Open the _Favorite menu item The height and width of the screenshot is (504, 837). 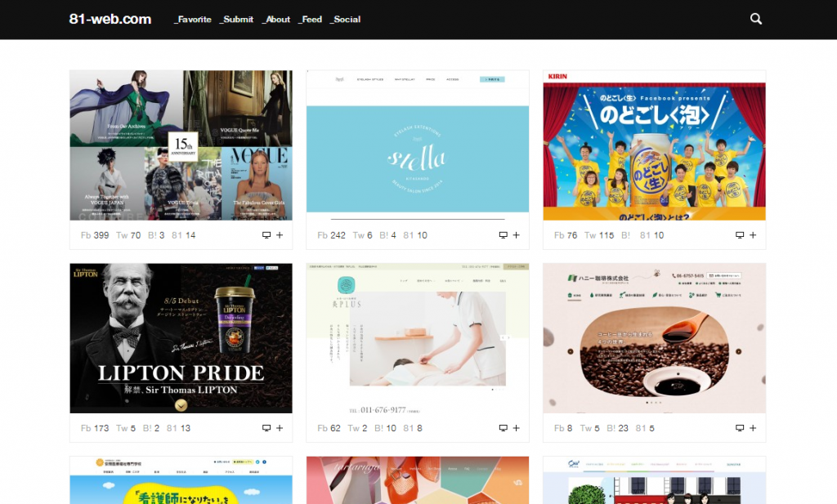click(193, 20)
